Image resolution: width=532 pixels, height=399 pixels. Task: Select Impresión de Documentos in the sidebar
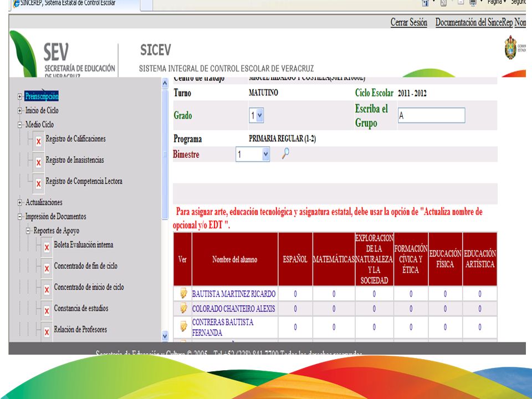point(55,217)
